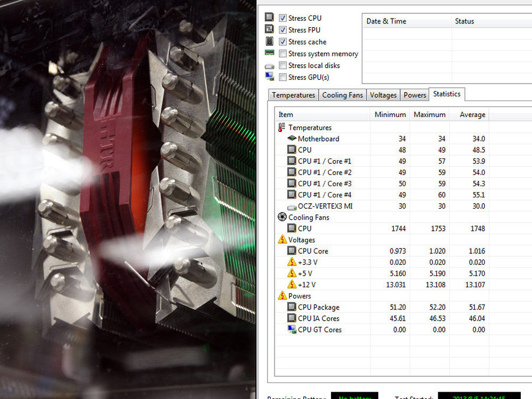Click the chip icon of CPU Package row

(x=292, y=307)
